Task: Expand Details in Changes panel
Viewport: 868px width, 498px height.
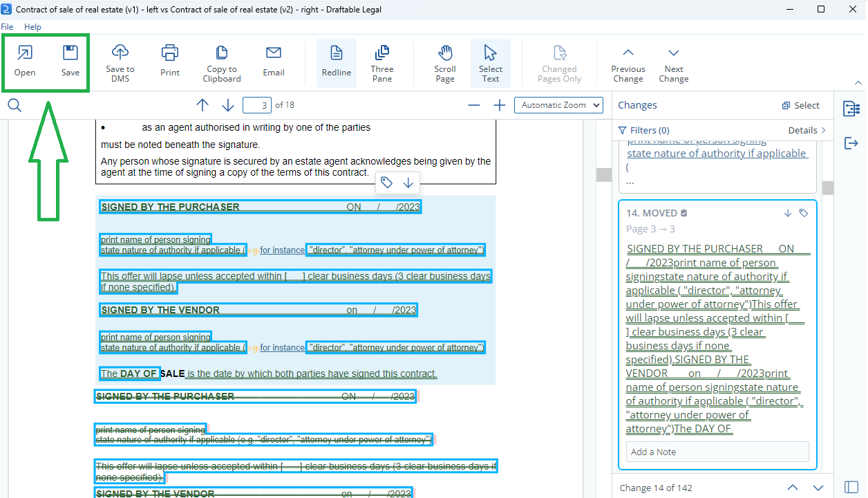Action: [x=806, y=130]
